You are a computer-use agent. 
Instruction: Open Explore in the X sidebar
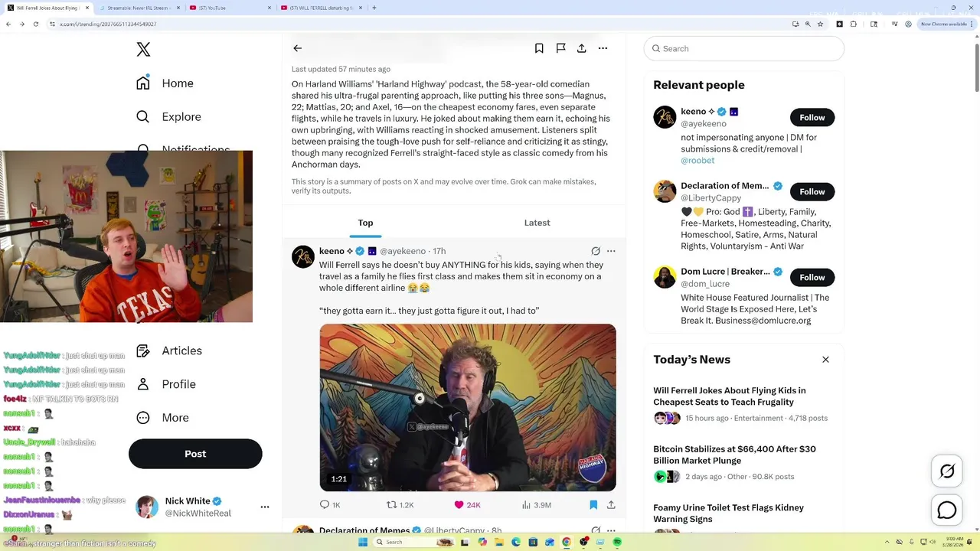click(168, 117)
